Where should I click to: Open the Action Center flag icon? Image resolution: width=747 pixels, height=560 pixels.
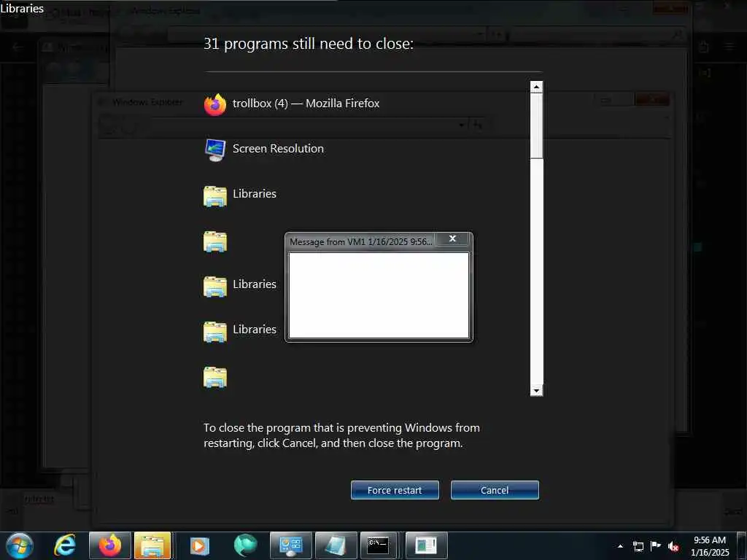tap(656, 545)
